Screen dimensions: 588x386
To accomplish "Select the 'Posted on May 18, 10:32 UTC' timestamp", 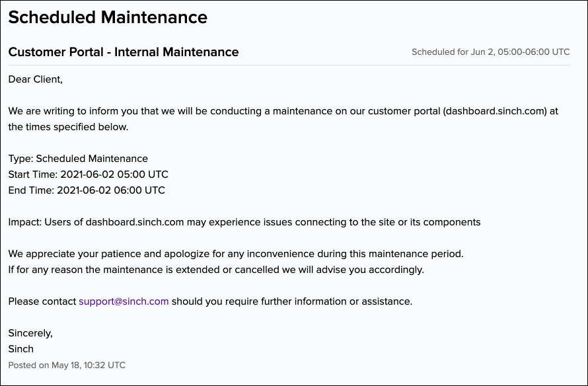I will tap(67, 365).
